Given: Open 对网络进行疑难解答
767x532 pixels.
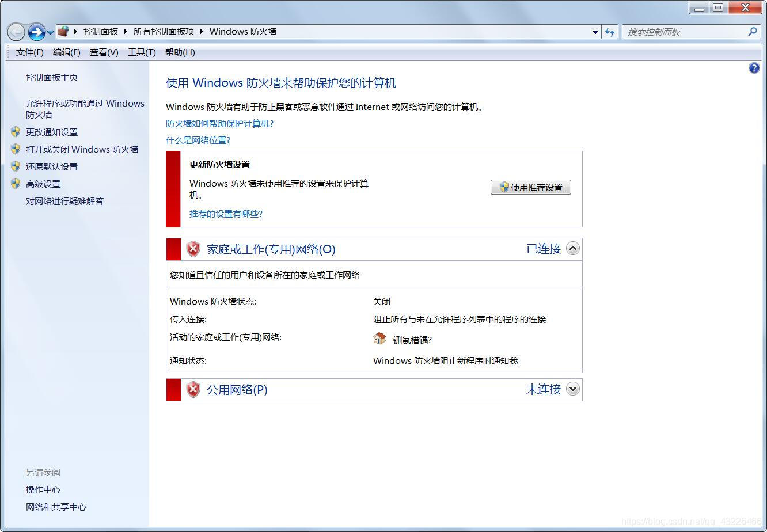Looking at the screenshot, I should tap(65, 202).
